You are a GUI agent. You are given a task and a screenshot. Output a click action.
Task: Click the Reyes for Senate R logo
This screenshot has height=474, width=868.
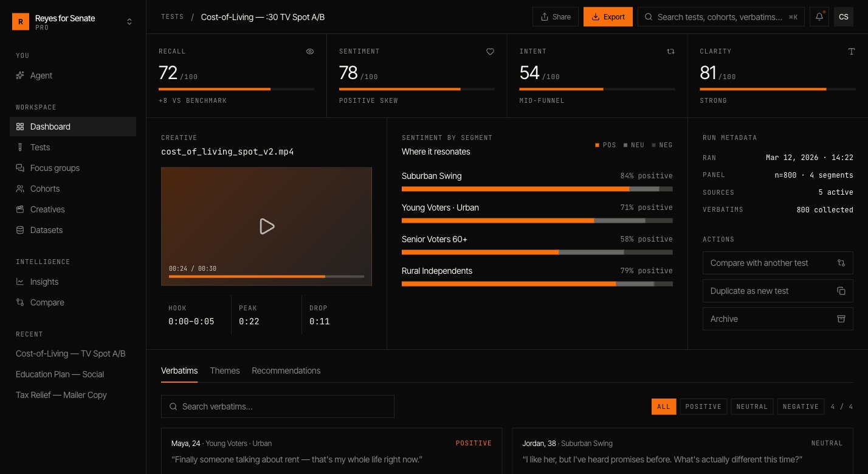[x=21, y=22]
